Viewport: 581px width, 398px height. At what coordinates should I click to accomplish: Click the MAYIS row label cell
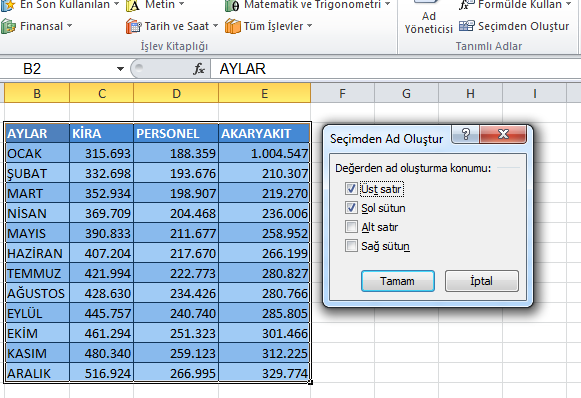[x=37, y=233]
